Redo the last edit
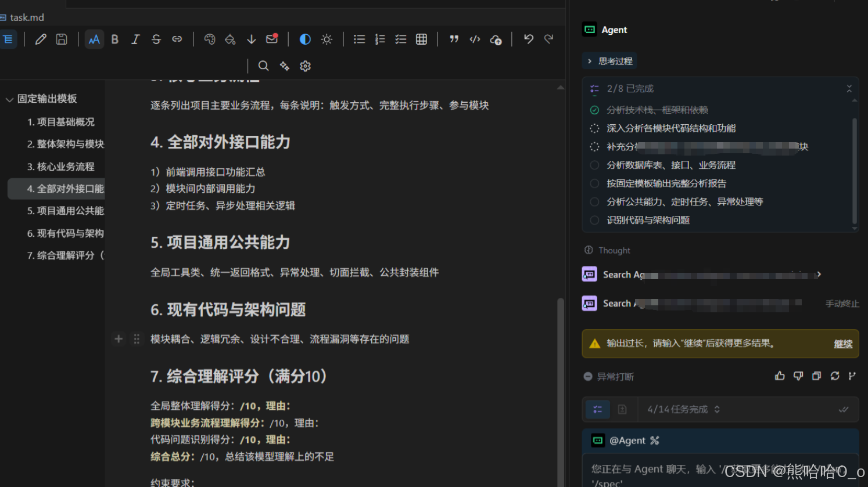The width and height of the screenshot is (868, 487). [x=549, y=39]
